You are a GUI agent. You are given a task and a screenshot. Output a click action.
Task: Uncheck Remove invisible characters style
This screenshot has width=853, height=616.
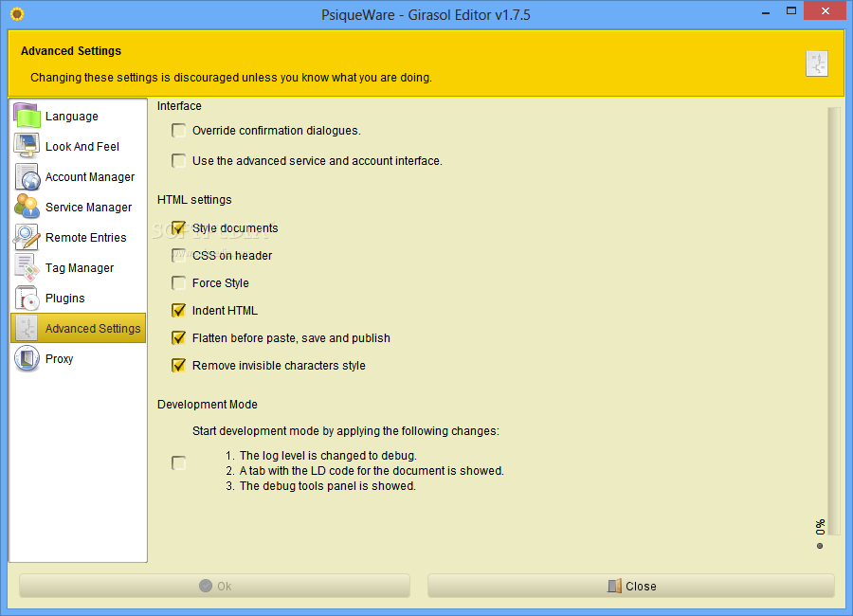tap(178, 365)
